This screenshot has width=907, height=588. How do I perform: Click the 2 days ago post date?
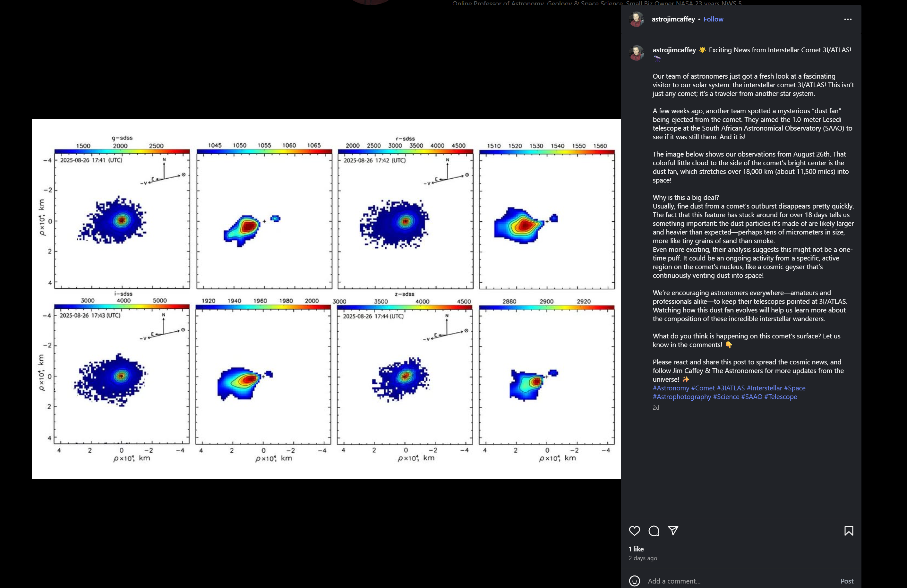pyautogui.click(x=643, y=558)
